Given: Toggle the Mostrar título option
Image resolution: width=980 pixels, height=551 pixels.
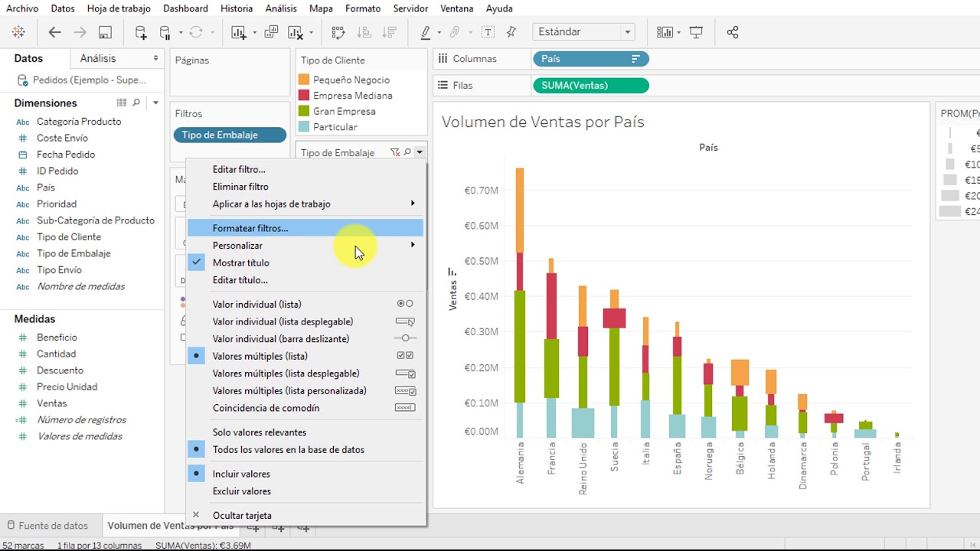Looking at the screenshot, I should pyautogui.click(x=241, y=262).
